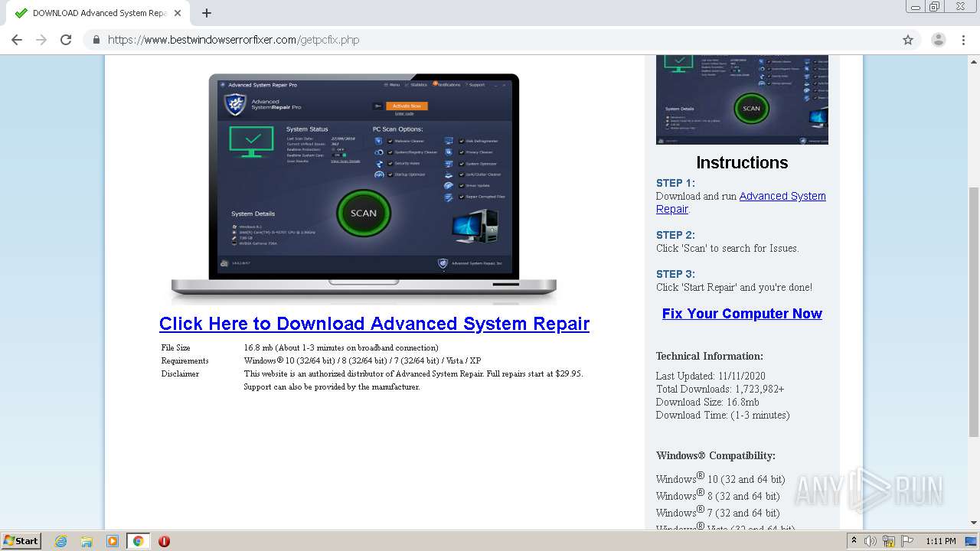The height and width of the screenshot is (551, 980).
Task: Open a new browser tab
Action: pos(206,13)
